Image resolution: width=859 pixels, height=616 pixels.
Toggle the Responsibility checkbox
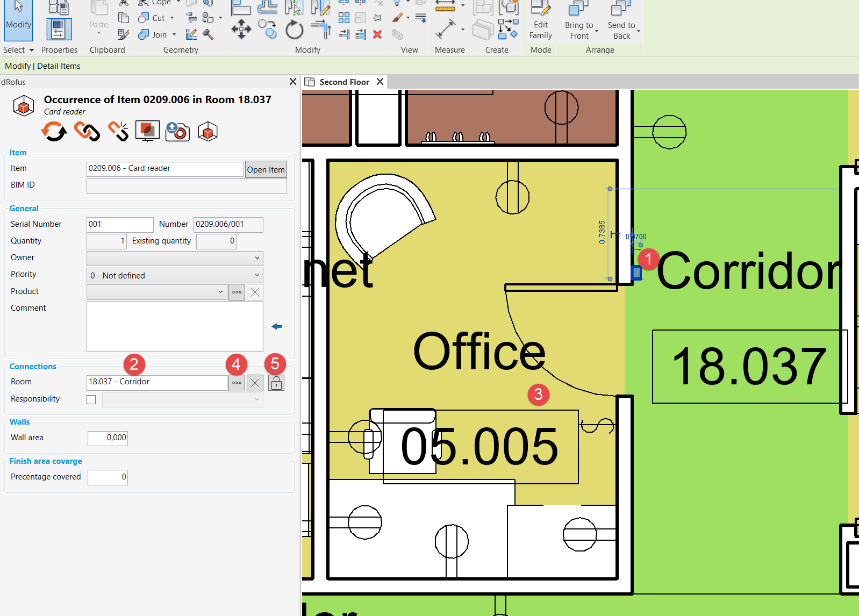pos(91,399)
